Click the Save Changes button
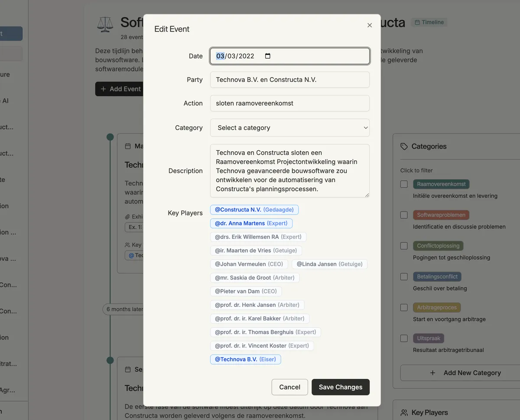Viewport: 520px width, 420px height. point(340,387)
